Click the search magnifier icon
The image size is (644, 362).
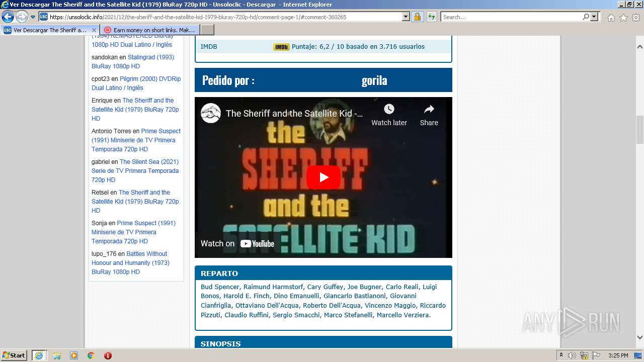[x=586, y=17]
